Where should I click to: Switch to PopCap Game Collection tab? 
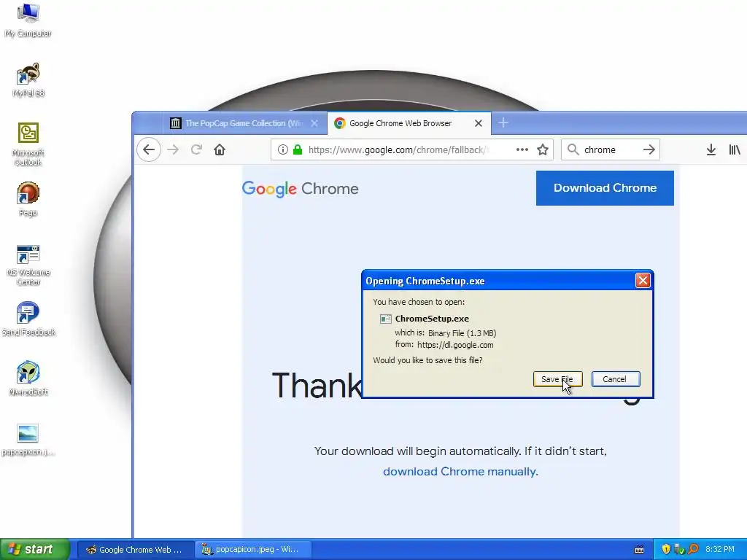point(244,122)
